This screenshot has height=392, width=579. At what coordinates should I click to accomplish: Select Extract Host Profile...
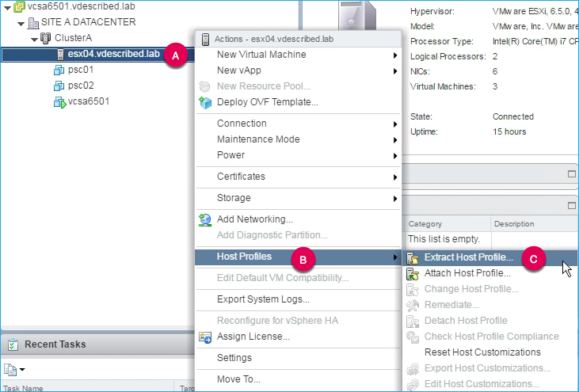point(490,257)
